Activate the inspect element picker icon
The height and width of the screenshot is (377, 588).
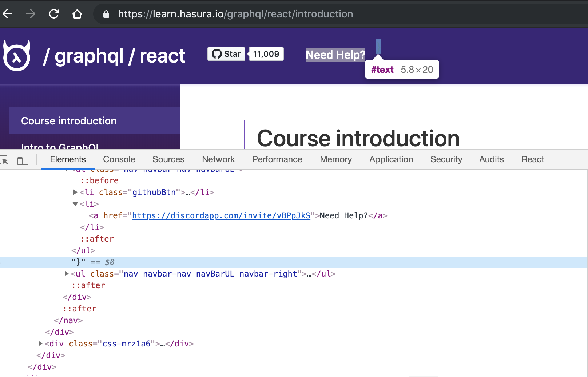pyautogui.click(x=4, y=159)
